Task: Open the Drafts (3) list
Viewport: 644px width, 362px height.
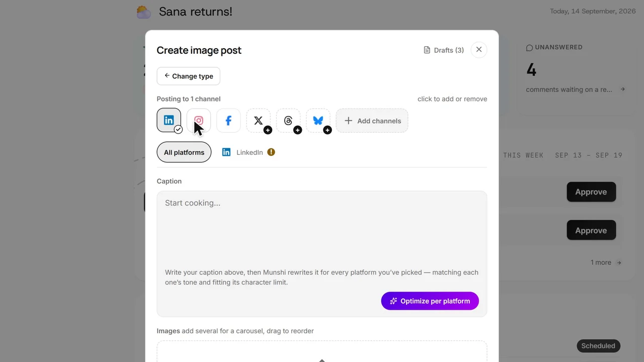Action: (444, 50)
